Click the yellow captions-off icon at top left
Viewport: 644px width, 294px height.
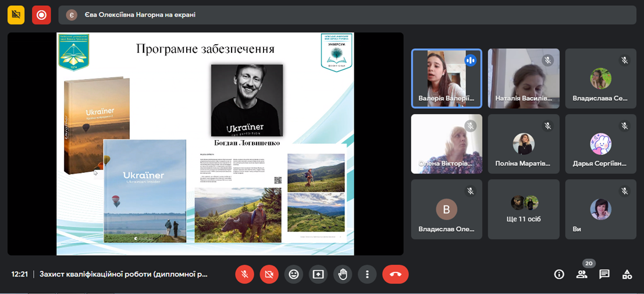coord(16,15)
